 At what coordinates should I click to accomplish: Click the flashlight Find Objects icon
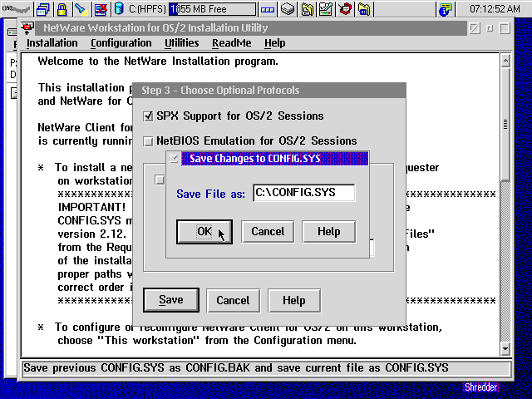click(x=81, y=9)
